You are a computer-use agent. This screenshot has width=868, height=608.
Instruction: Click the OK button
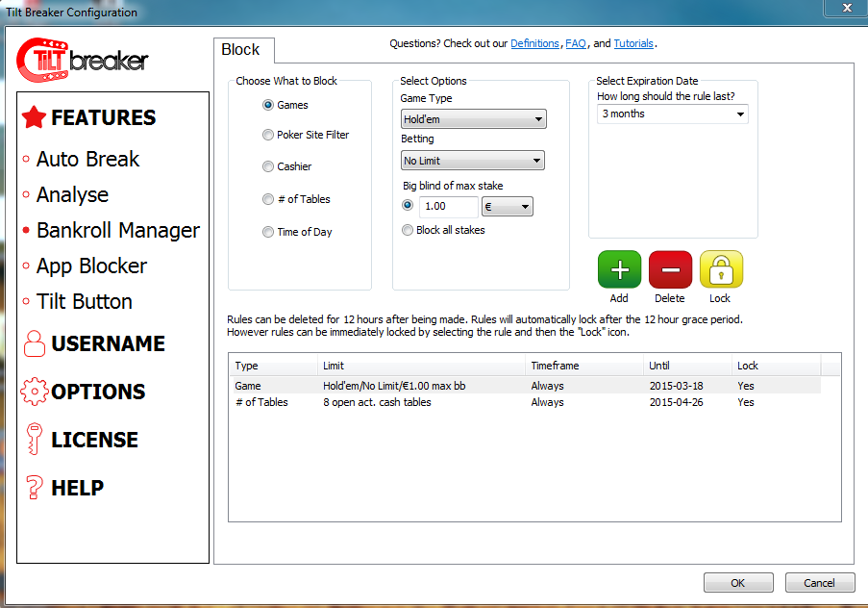(x=738, y=583)
